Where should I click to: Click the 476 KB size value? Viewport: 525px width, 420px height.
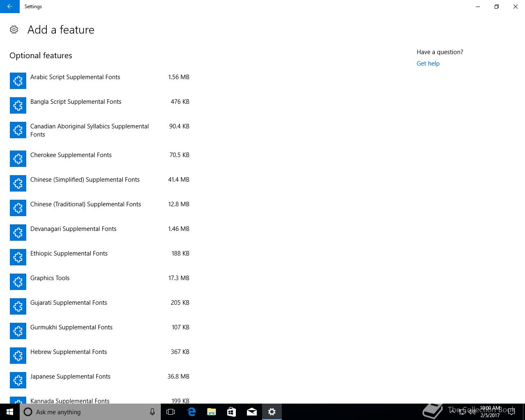coord(180,102)
